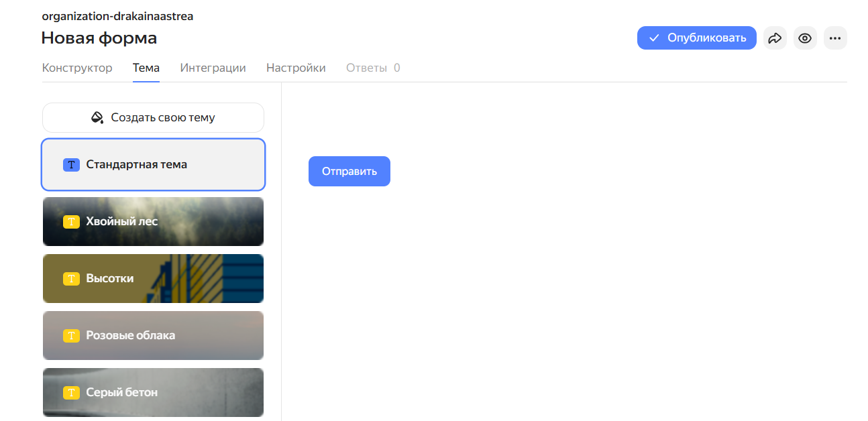The width and height of the screenshot is (868, 421).
Task: Open the three-dots more options menu
Action: click(835, 38)
